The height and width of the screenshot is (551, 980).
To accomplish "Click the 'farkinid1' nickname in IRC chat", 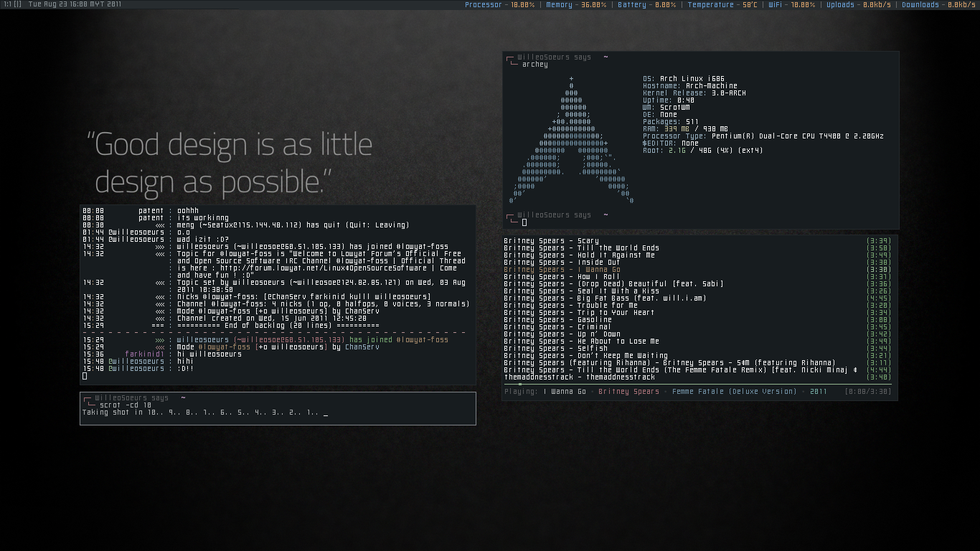I will point(145,354).
